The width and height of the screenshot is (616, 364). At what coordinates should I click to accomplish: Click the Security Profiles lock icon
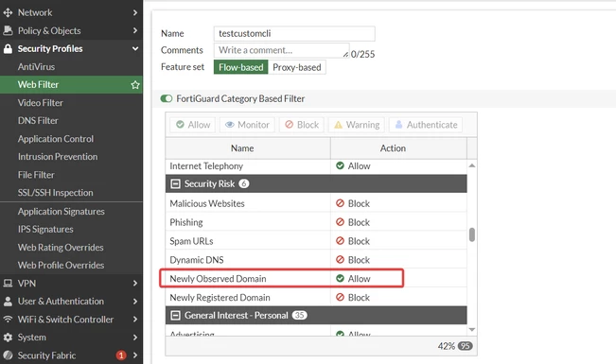coord(8,48)
